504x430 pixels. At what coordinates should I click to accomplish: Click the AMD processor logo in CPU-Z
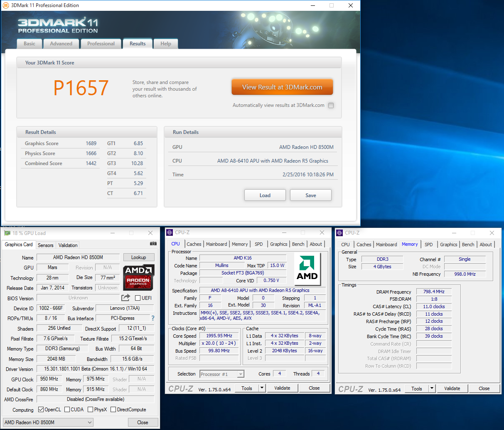click(x=307, y=269)
